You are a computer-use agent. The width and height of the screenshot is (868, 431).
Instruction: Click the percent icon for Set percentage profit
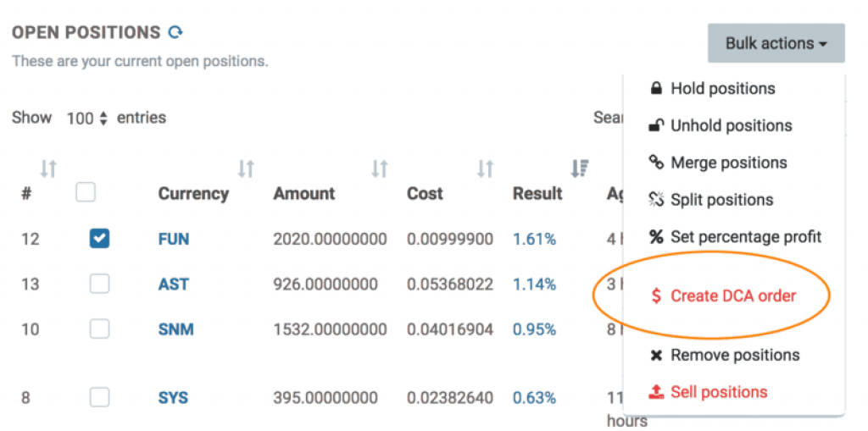click(656, 237)
